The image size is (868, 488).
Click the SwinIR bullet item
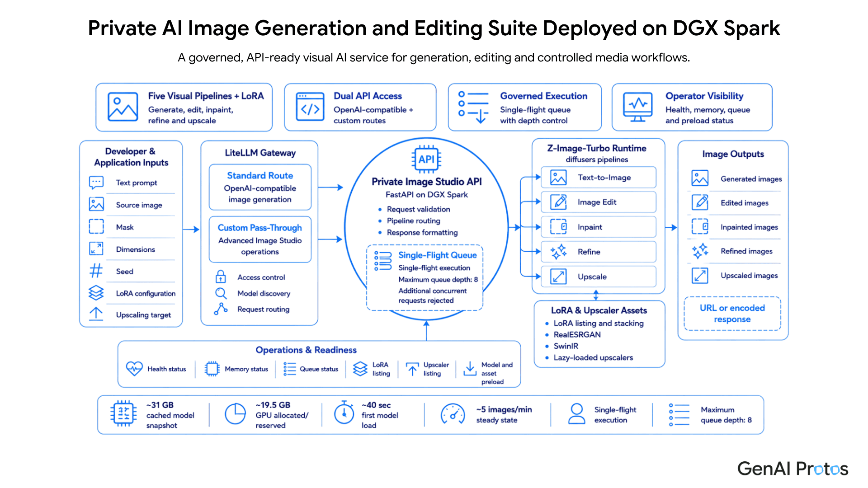(566, 346)
